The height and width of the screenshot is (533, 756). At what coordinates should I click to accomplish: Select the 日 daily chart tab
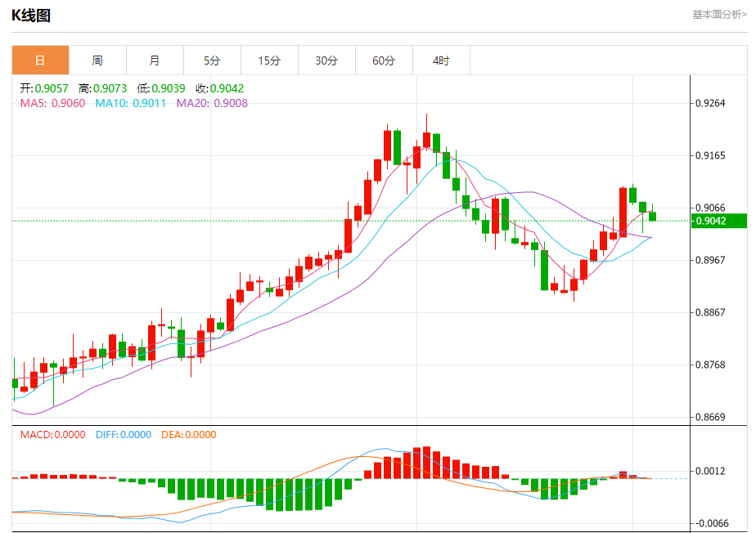[41, 60]
